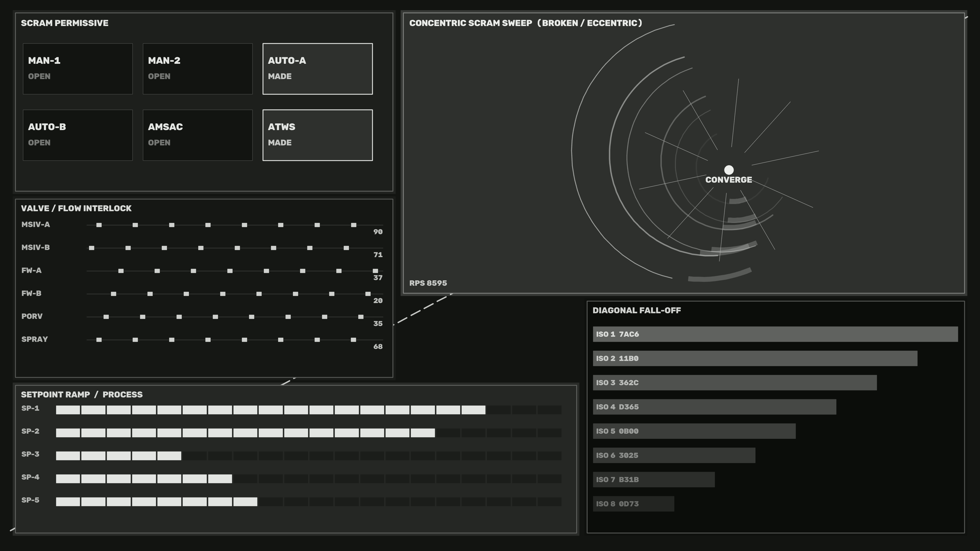Click the SETPOINT RAMP / PROCESS title
Viewport: 980px width, 551px height.
(82, 394)
